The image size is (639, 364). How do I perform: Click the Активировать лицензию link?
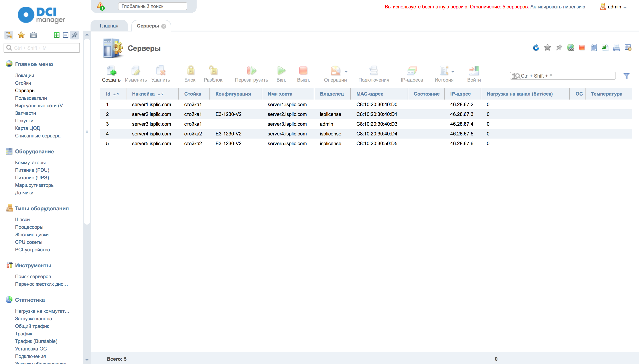click(557, 7)
